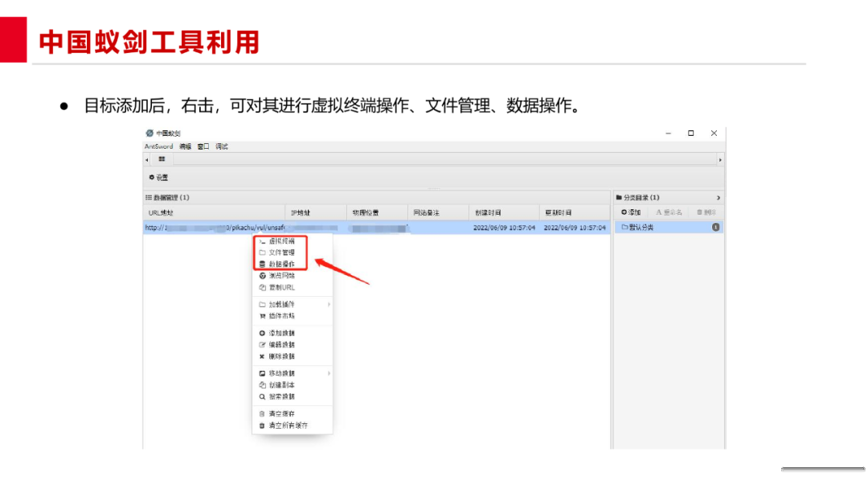Expand the 加载插件 submenu
Viewport: 868px width, 489px height.
coord(293,305)
